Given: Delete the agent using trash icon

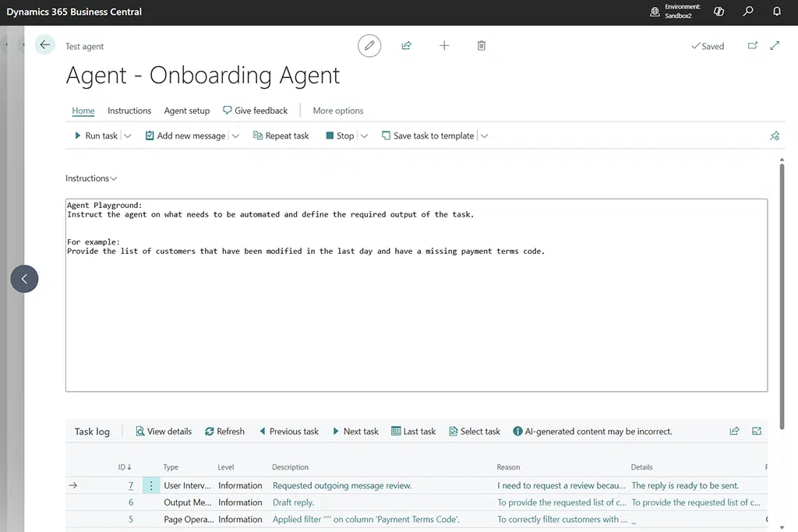Looking at the screenshot, I should [x=482, y=46].
